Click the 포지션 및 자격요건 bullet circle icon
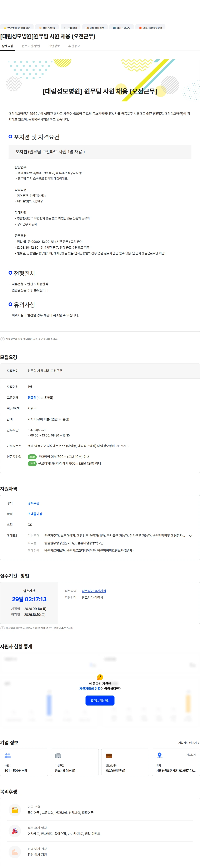This screenshot has height=868, width=200. click(10, 136)
